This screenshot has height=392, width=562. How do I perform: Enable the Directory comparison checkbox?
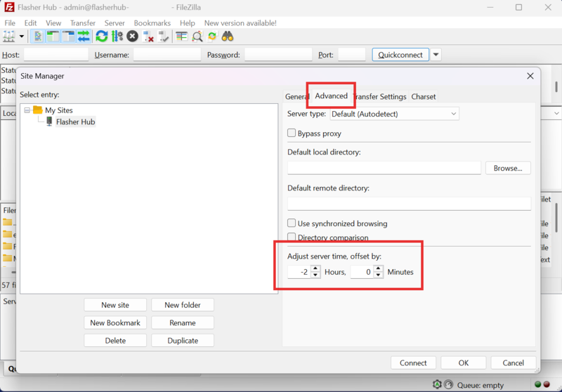click(x=292, y=237)
